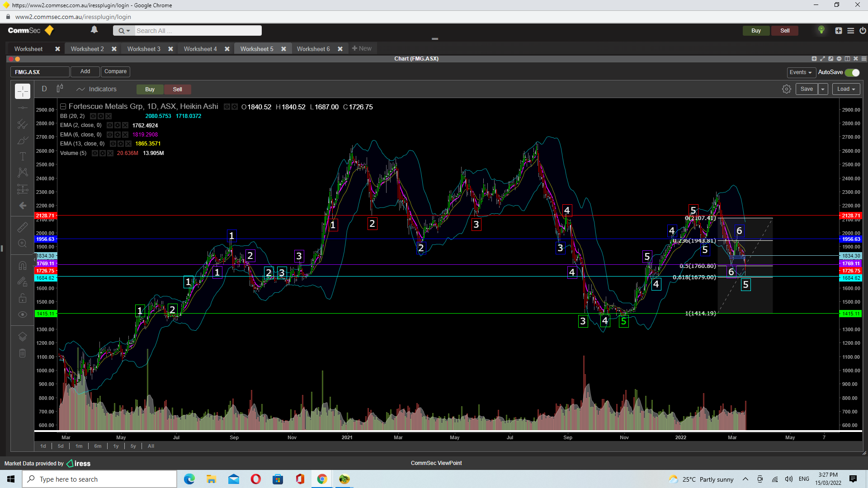Open the Windows Start menu

click(x=11, y=479)
